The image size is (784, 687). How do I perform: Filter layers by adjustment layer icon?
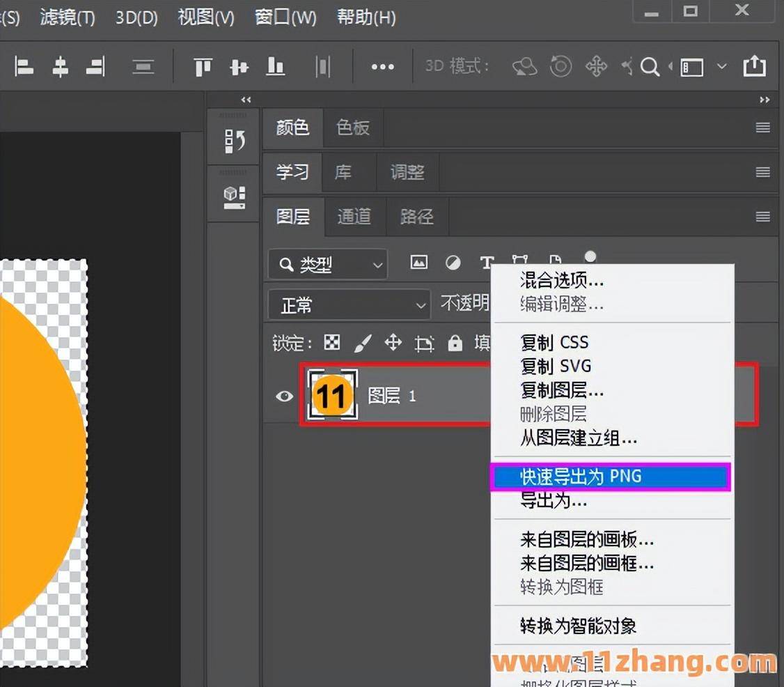click(453, 263)
